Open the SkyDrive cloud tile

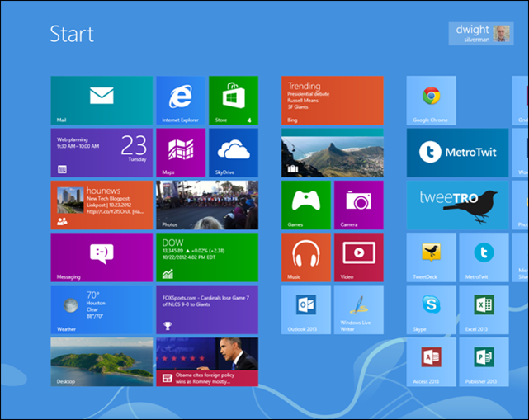[234, 153]
